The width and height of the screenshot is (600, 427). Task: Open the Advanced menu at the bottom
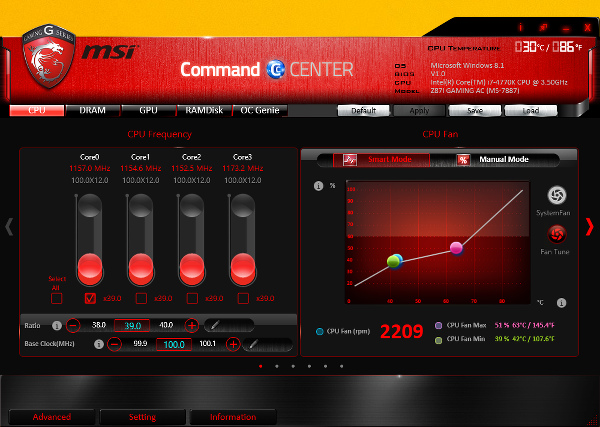[52, 417]
